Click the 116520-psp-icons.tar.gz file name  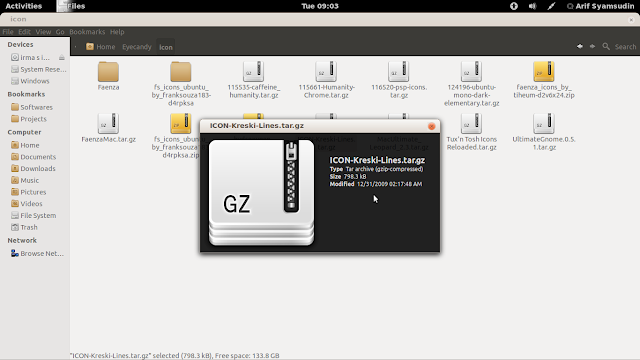[x=399, y=91]
